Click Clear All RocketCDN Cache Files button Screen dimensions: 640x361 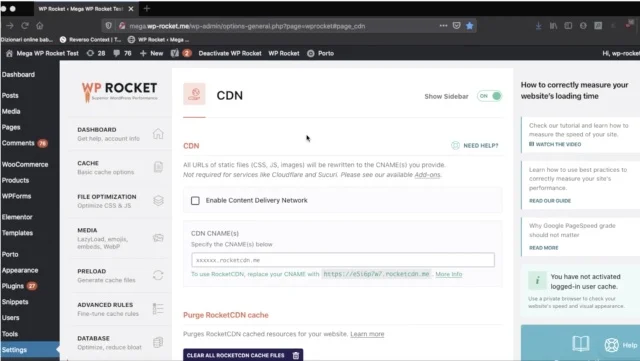(x=243, y=355)
